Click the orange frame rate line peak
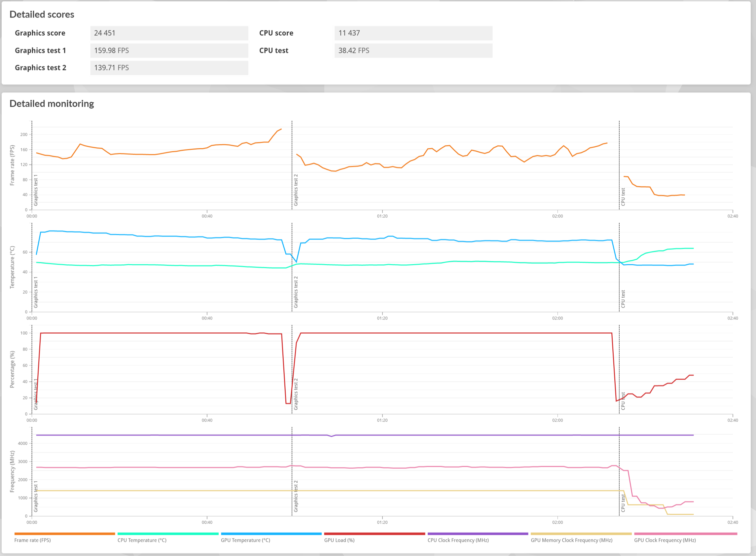The height and width of the screenshot is (556, 756). 281,129
